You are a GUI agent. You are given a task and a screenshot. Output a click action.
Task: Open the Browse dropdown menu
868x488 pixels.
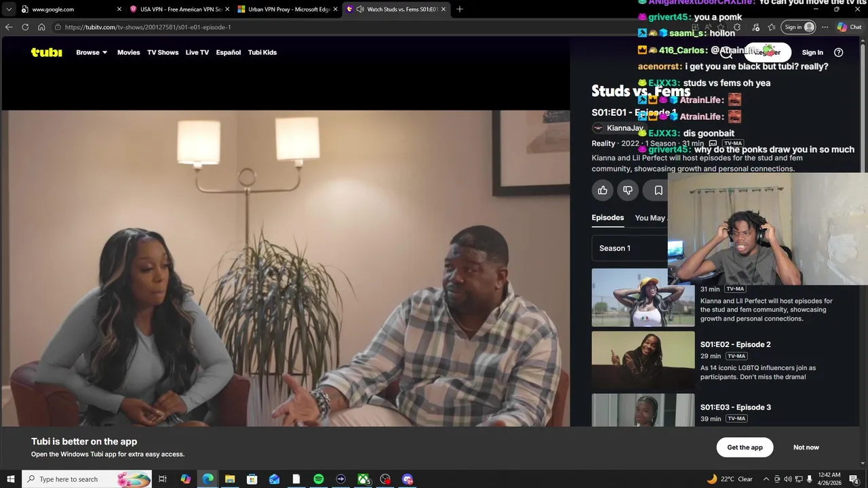[x=92, y=52]
